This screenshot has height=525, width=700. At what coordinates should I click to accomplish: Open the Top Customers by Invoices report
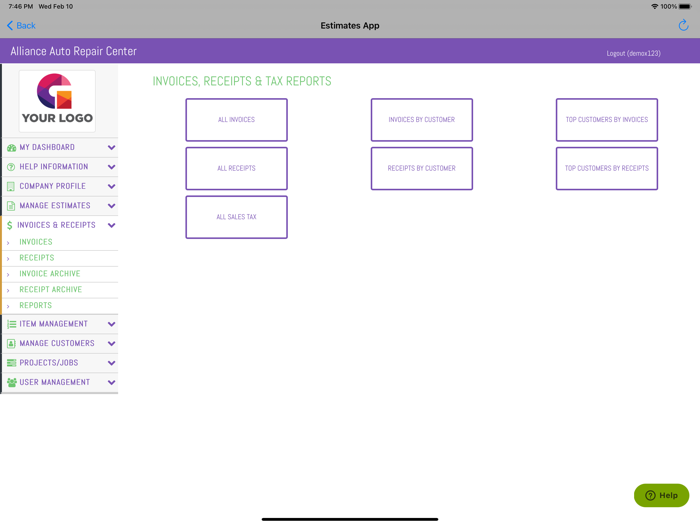pos(607,120)
